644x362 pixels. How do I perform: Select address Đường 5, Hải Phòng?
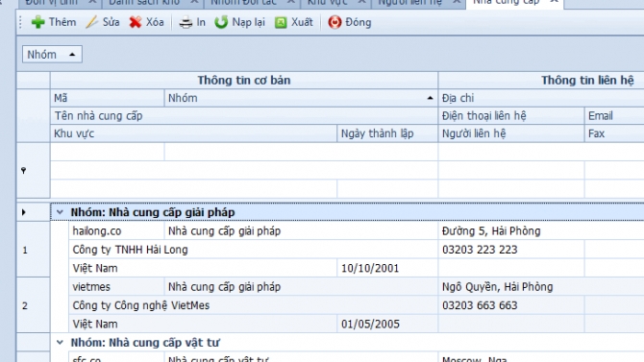541,231
